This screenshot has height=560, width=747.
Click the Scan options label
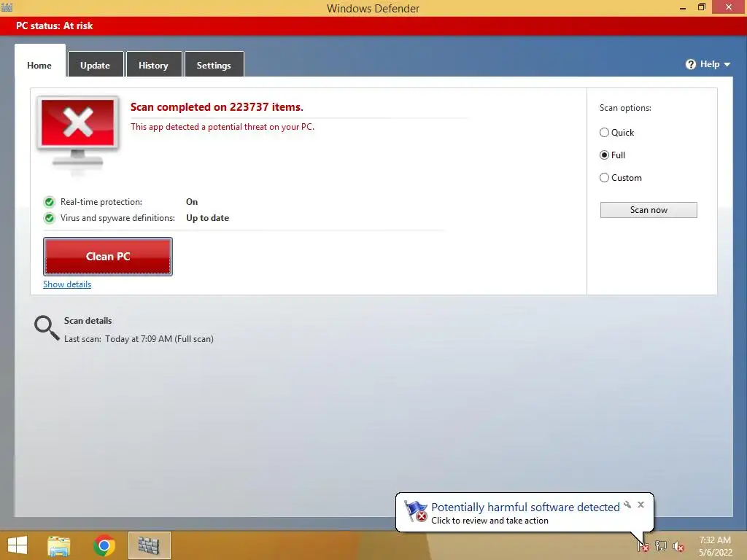point(625,108)
